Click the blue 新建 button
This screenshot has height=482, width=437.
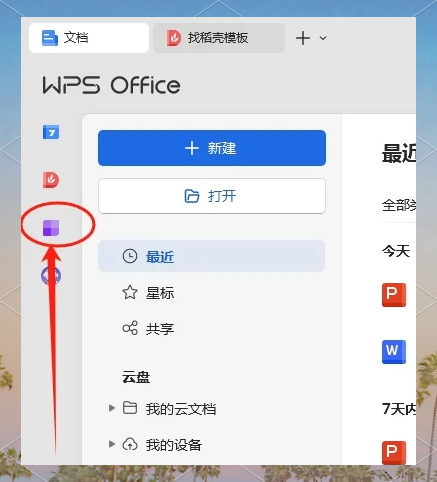(x=212, y=148)
